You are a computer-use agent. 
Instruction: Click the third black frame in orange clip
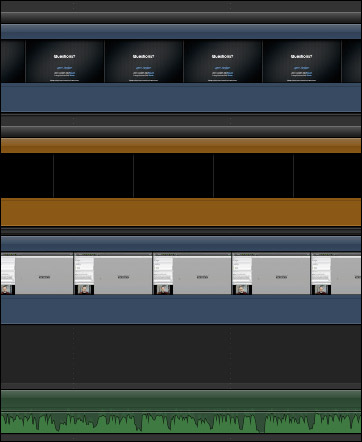pyautogui.click(x=173, y=176)
